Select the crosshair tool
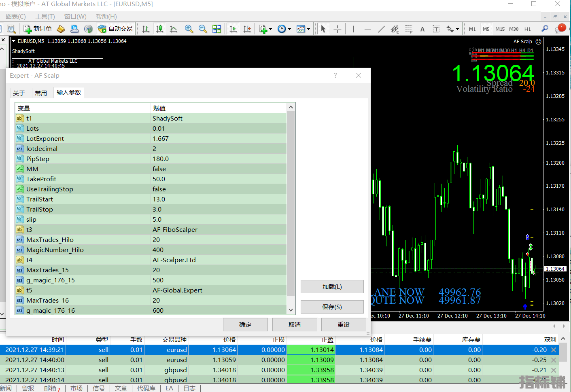This screenshot has width=571, height=392. pyautogui.click(x=337, y=29)
